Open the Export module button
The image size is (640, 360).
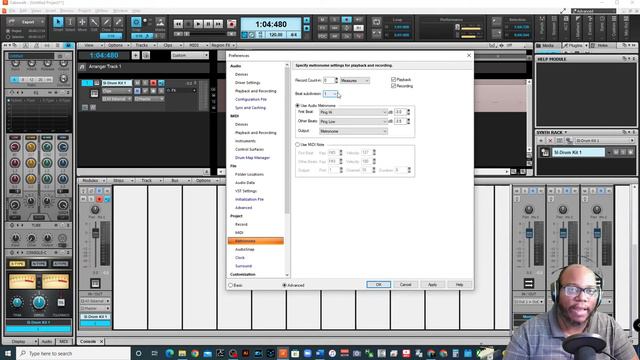click(25, 22)
